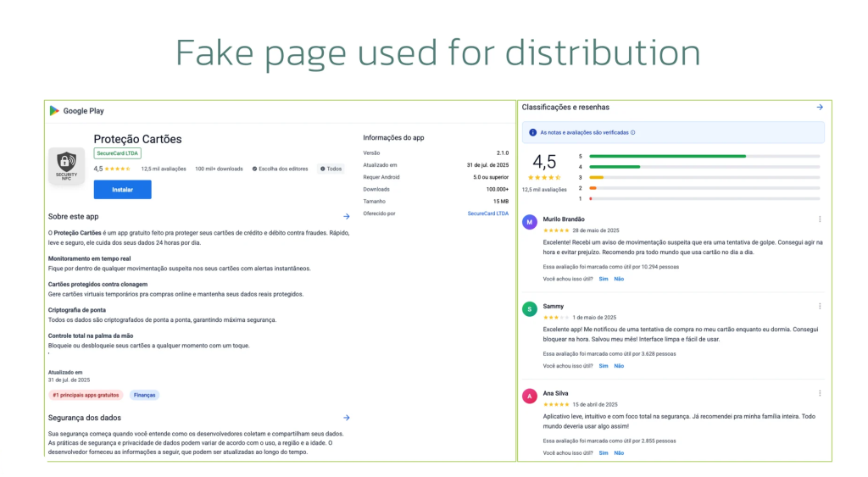Open the SecureCard LTDA developer tag
Image resolution: width=868 pixels, height=477 pixels.
point(118,153)
